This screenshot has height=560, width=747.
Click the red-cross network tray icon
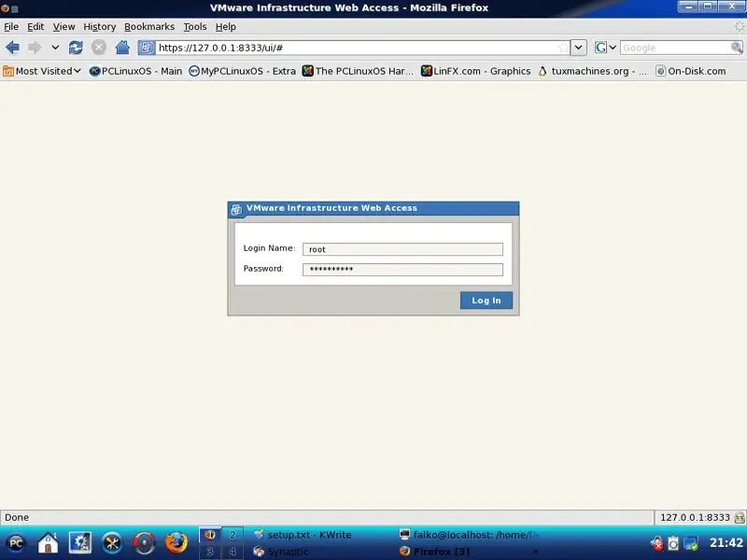point(656,543)
